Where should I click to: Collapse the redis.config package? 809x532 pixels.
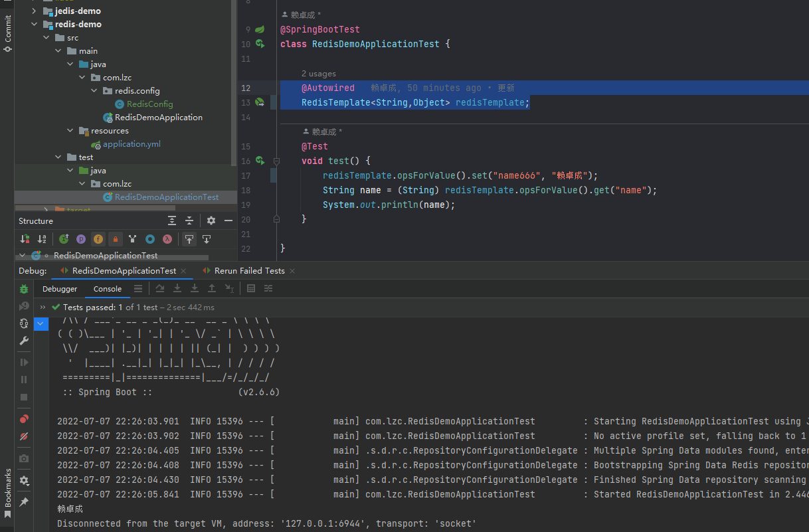[94, 91]
